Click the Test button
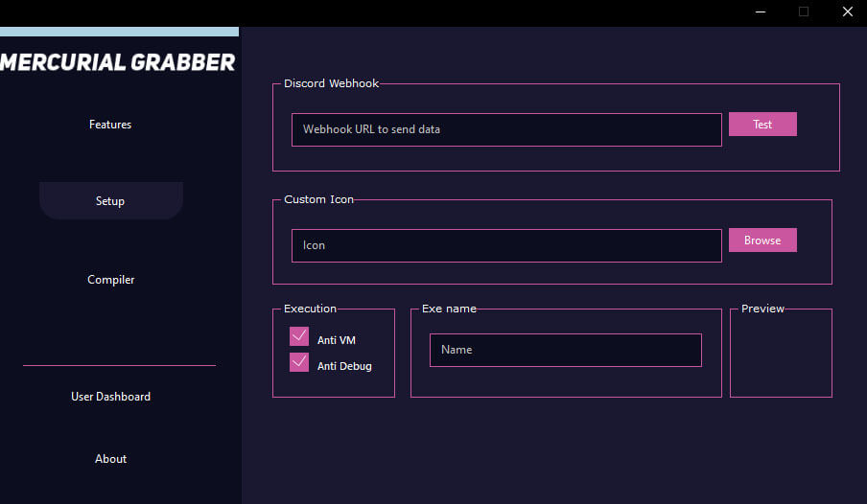Image resolution: width=867 pixels, height=504 pixels. coord(762,125)
